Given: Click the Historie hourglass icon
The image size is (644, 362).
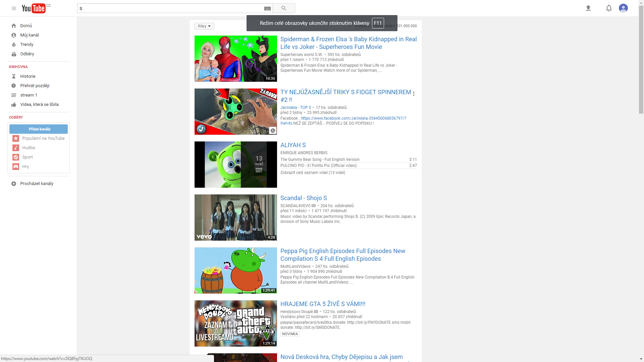Looking at the screenshot, I should pyautogui.click(x=14, y=76).
